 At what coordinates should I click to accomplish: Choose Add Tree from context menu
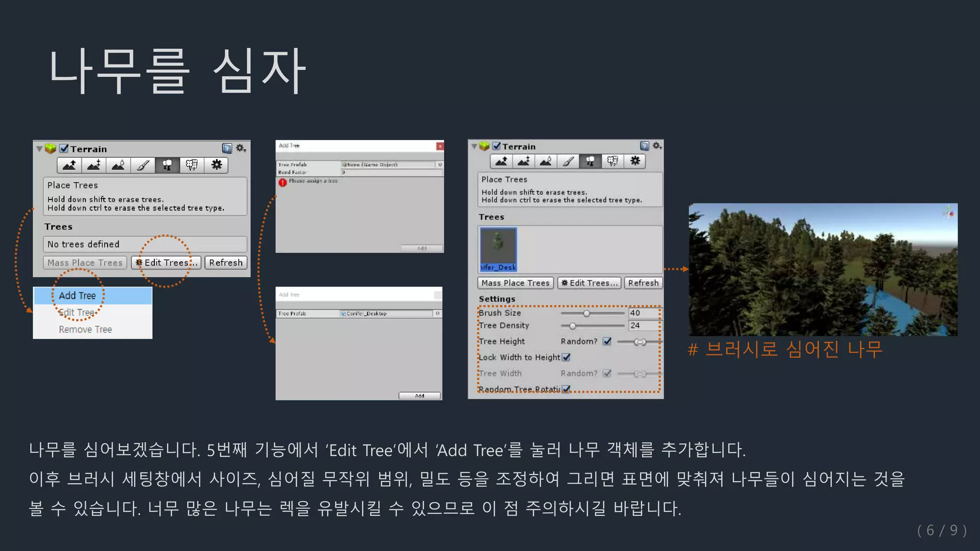coord(93,296)
